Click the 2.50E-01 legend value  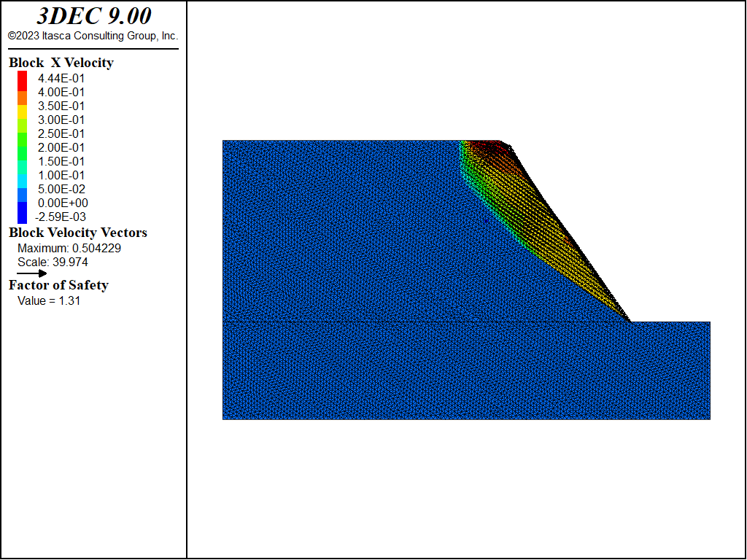click(x=61, y=133)
